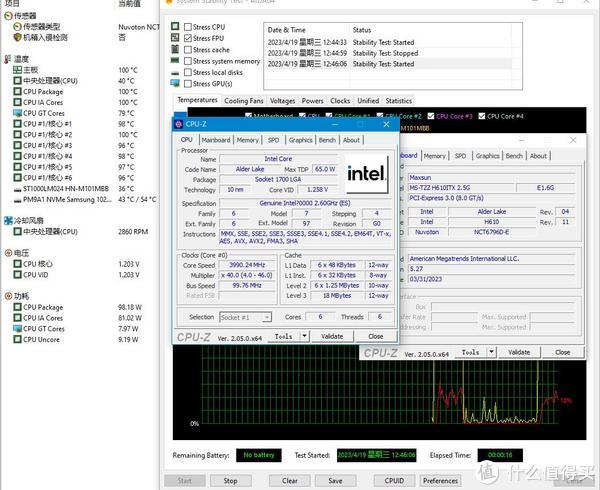Viewport: 600px width, 490px height.
Task: Open Tools dropdown arrow in front CPU-Z
Action: [304, 336]
